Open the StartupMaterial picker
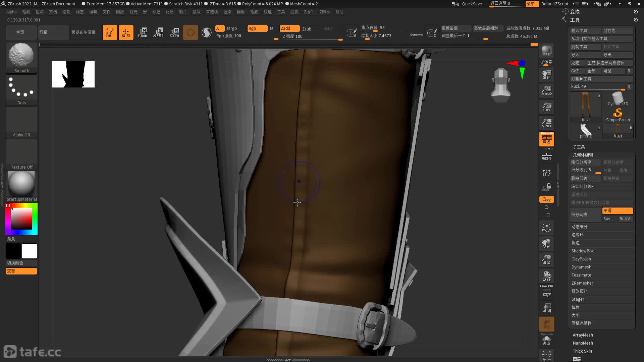 pyautogui.click(x=21, y=186)
